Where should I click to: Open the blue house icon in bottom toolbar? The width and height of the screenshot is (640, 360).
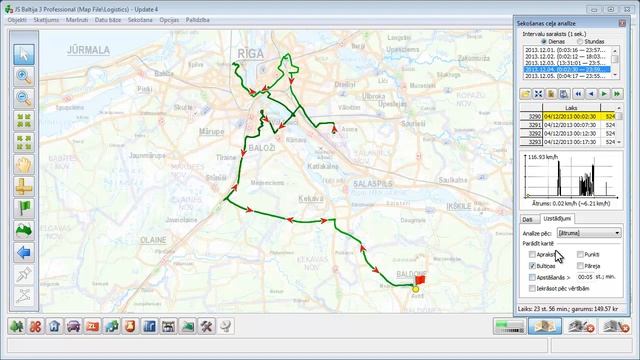54,327
